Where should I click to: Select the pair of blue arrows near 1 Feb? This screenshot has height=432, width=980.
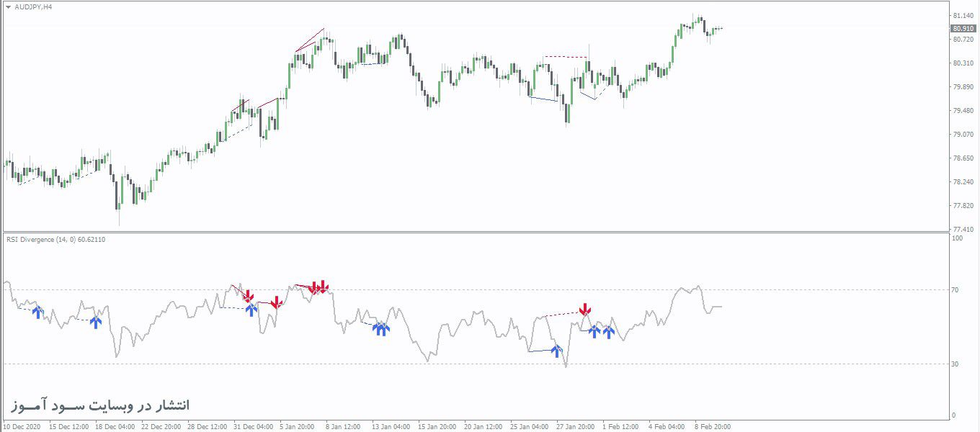(601, 331)
